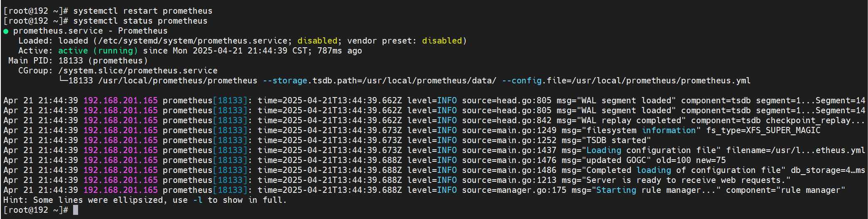This screenshot has height=219, width=868.
Task: Click the '/usr/local/prometheus/prometheus' executable path
Action: tap(178, 80)
